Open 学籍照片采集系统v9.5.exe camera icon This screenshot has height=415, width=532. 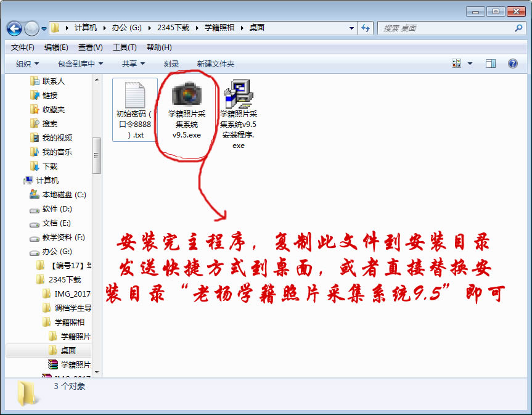click(187, 94)
